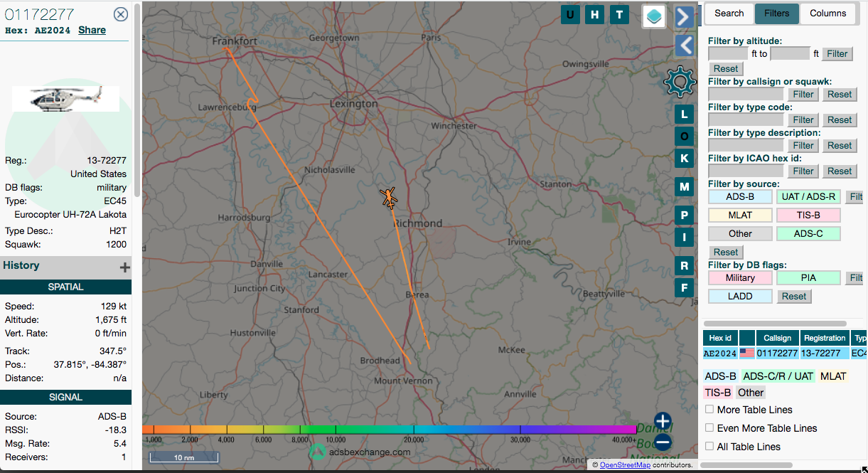Image resolution: width=868 pixels, height=473 pixels.
Task: Open the map layers selector
Action: 654,16
